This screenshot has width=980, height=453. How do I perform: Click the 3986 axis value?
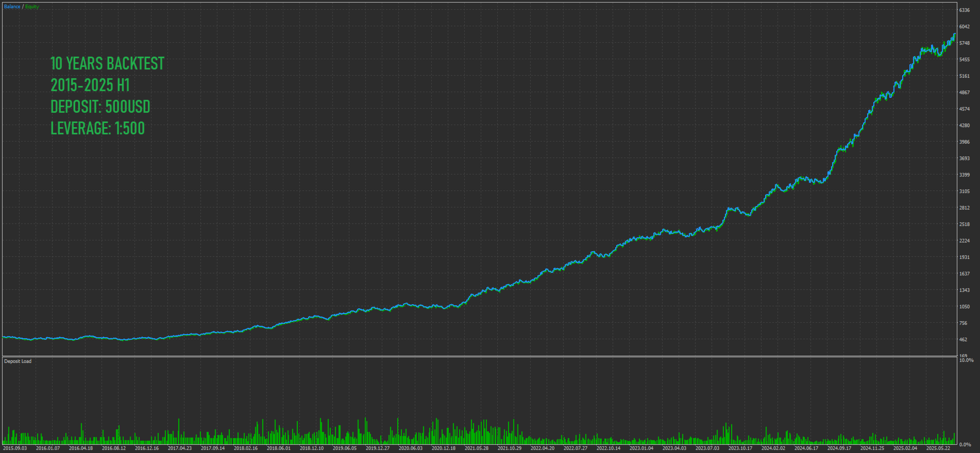(964, 142)
